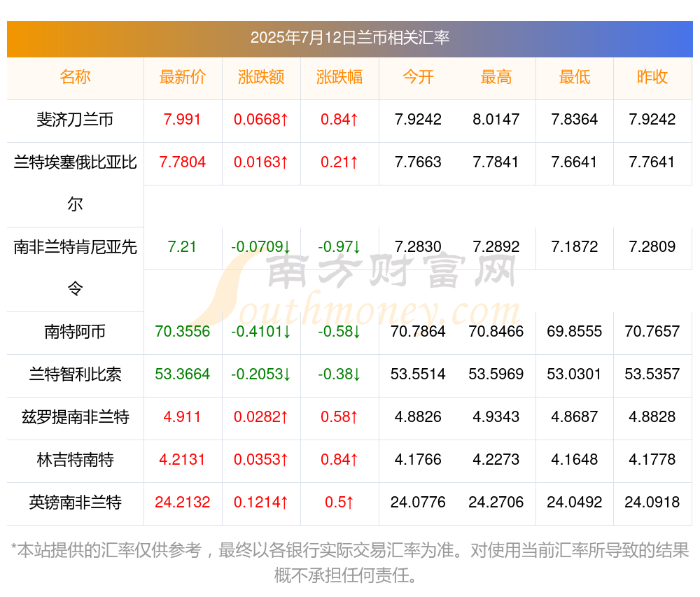Select the 英镑南非兰特 row name
Image resolution: width=700 pixels, height=597 pixels.
tap(75, 503)
